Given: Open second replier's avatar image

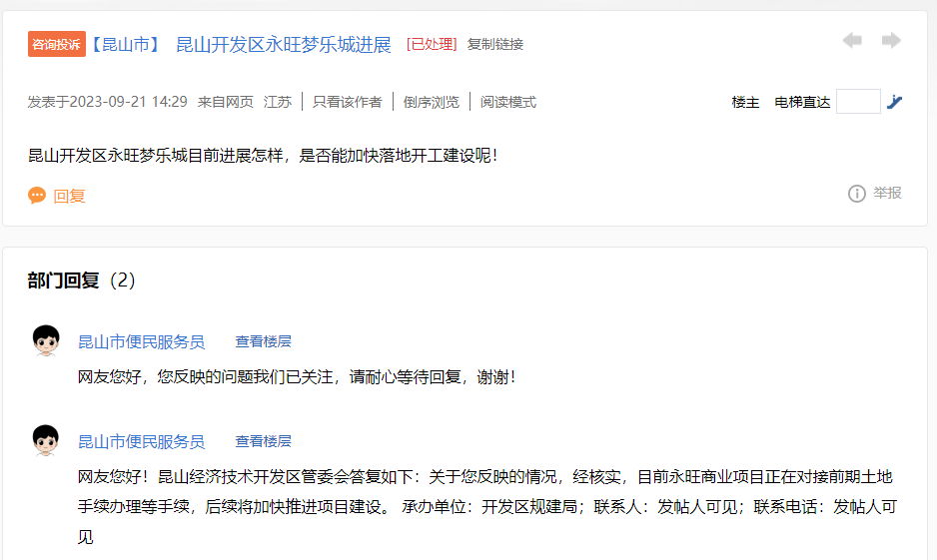Looking at the screenshot, I should 46,441.
